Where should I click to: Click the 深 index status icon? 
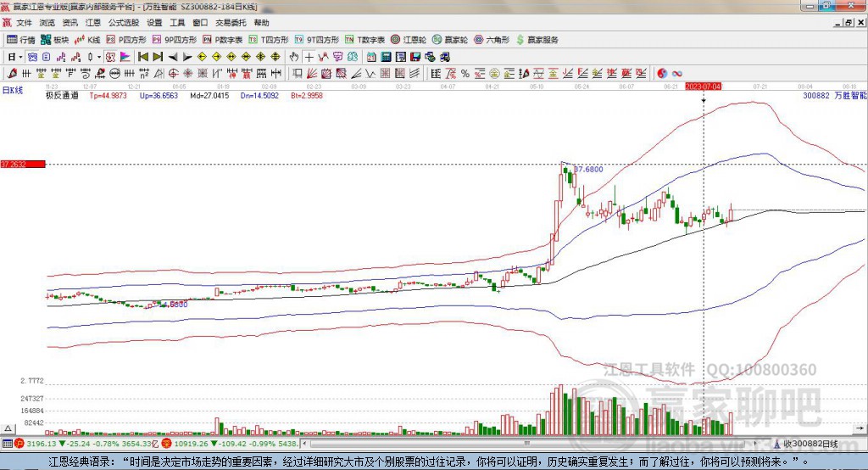(165, 444)
